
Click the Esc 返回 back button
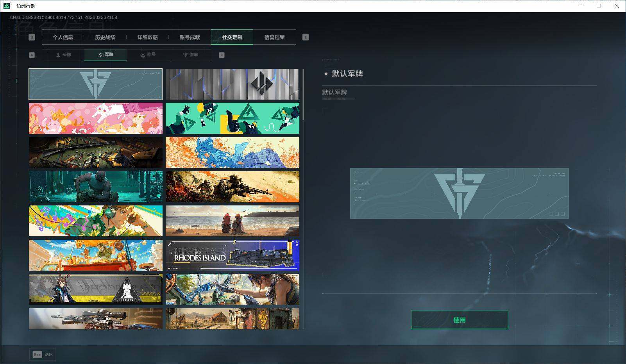(x=42, y=355)
